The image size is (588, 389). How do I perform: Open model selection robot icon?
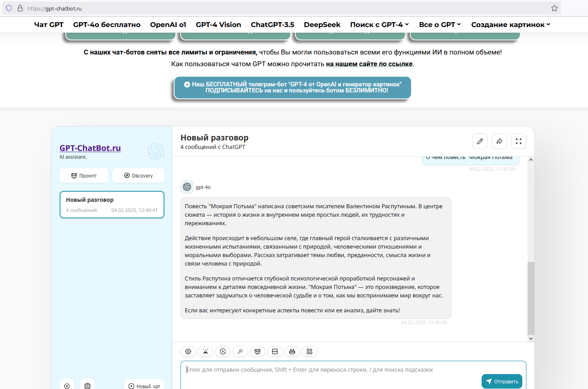tap(292, 351)
